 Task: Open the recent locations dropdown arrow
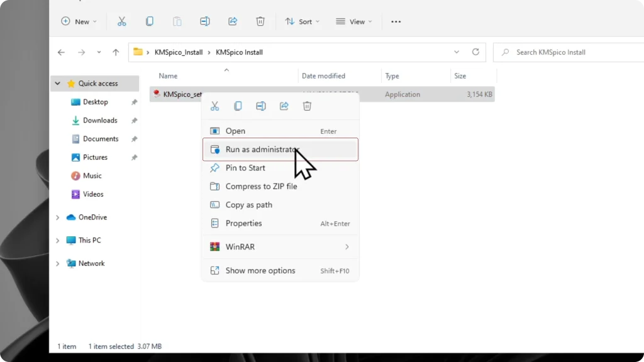pos(99,52)
